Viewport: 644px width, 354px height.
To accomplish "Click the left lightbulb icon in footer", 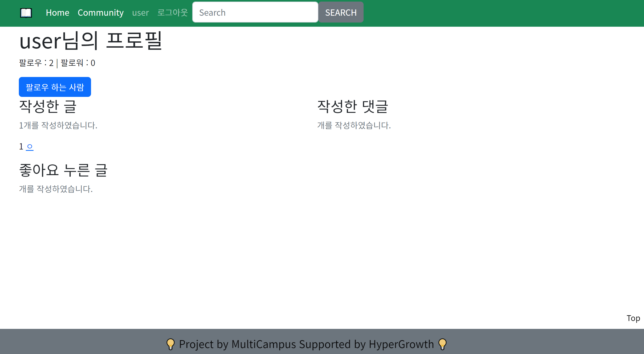I will pyautogui.click(x=171, y=344).
